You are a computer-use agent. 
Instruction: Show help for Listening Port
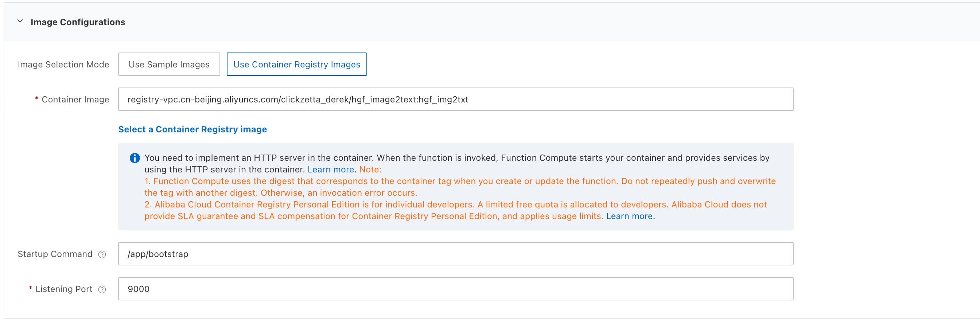pos(102,289)
